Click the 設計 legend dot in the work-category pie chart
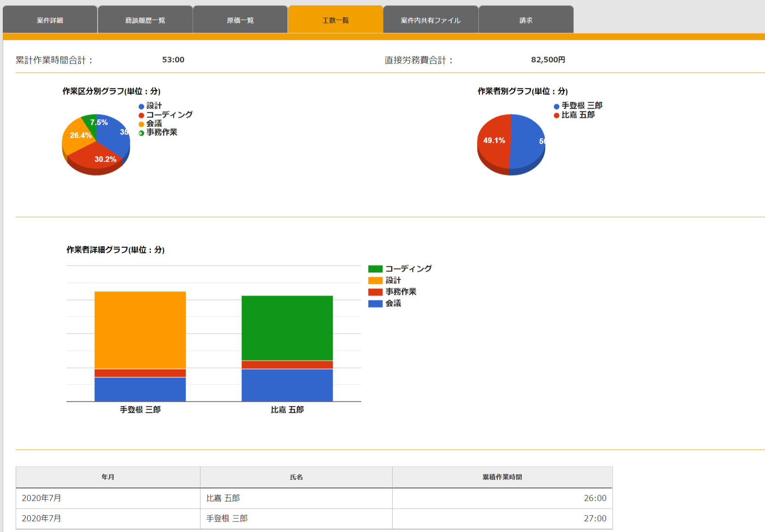This screenshot has width=765, height=532. (141, 106)
